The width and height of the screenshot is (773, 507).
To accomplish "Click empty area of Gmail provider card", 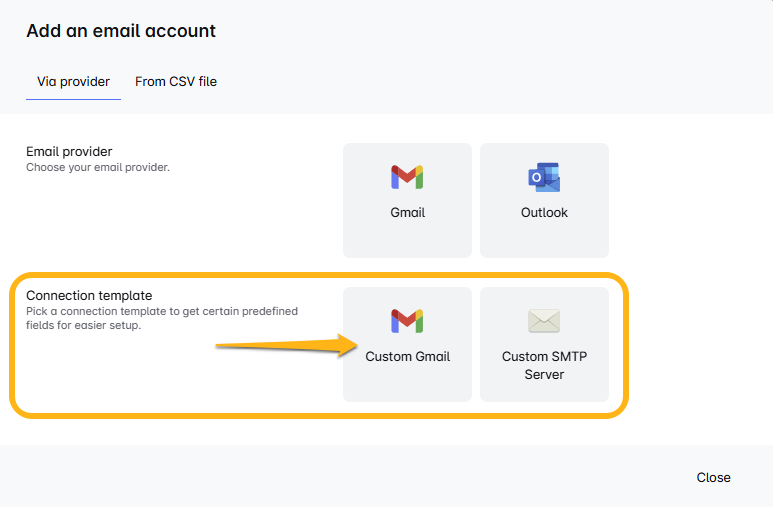I will coord(407,239).
